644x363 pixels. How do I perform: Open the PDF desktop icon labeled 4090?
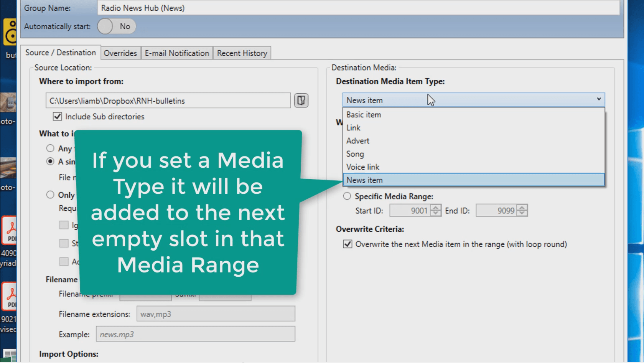coord(9,231)
